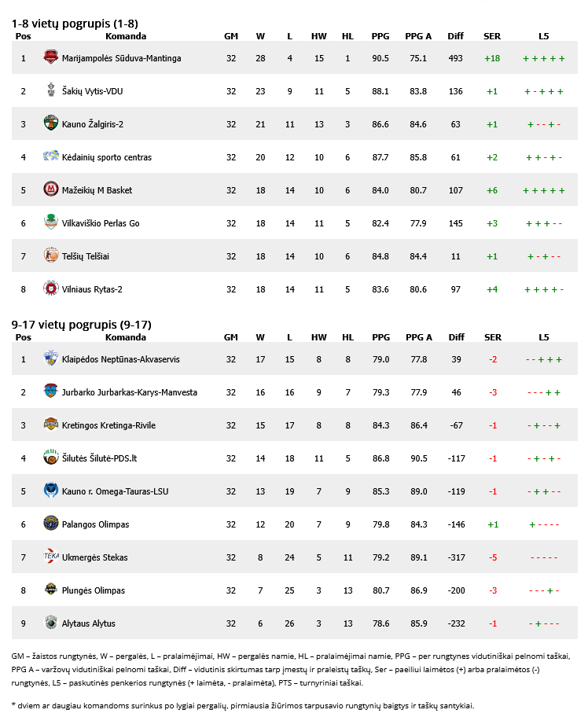The width and height of the screenshot is (588, 728).
Task: Click the Vilniaus Rytas-2 team logo
Action: (51, 289)
